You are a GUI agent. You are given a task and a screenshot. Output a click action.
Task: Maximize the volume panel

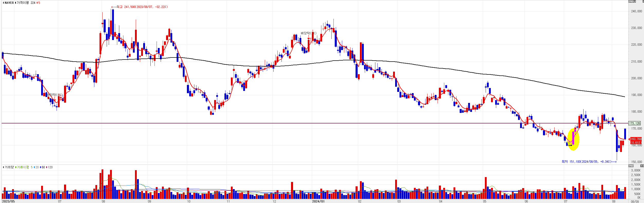(x=642, y=166)
